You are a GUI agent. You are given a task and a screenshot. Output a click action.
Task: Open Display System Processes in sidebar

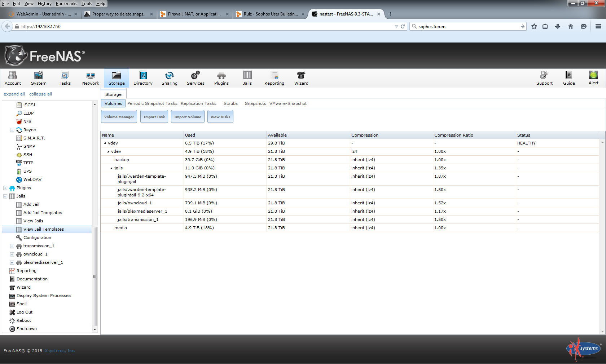(43, 296)
